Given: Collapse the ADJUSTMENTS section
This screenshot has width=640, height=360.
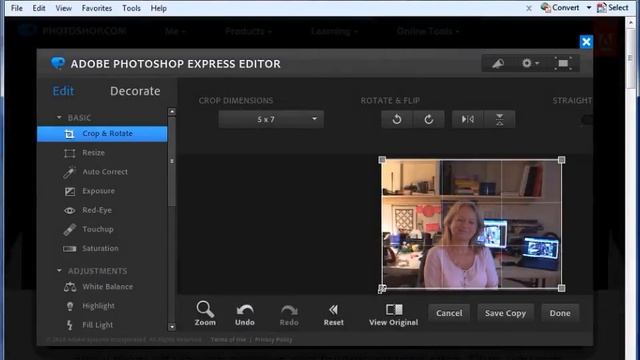Looking at the screenshot, I should 60,271.
